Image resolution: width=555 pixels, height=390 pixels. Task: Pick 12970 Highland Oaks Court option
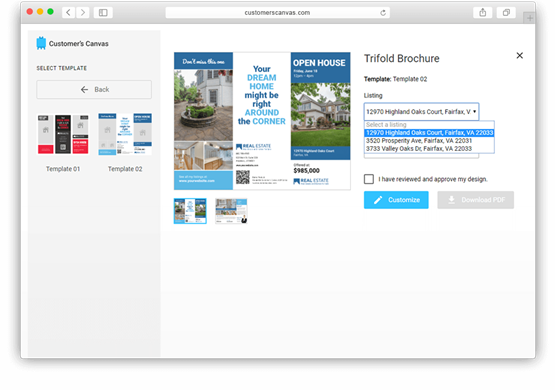pos(429,133)
